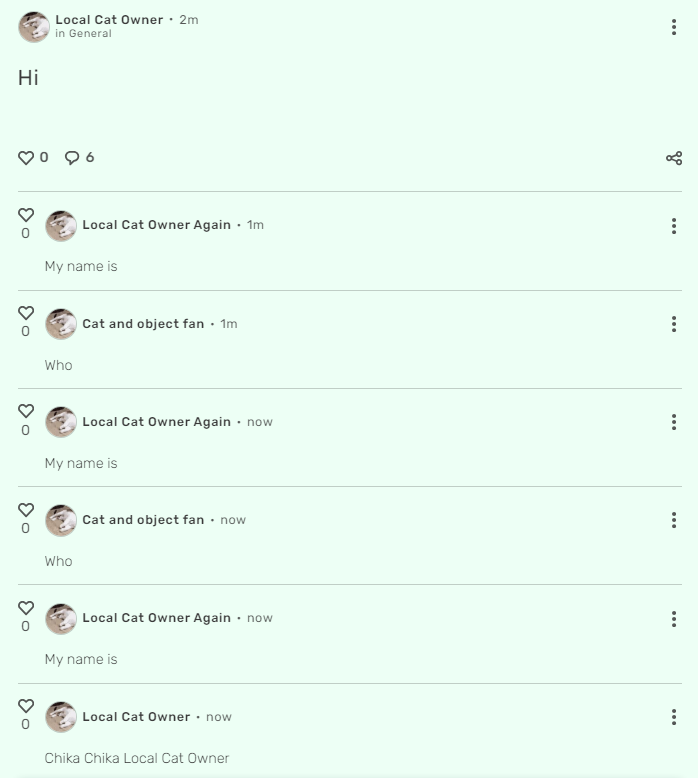
Task: Like the original post saying "Hi"
Action: [26, 158]
